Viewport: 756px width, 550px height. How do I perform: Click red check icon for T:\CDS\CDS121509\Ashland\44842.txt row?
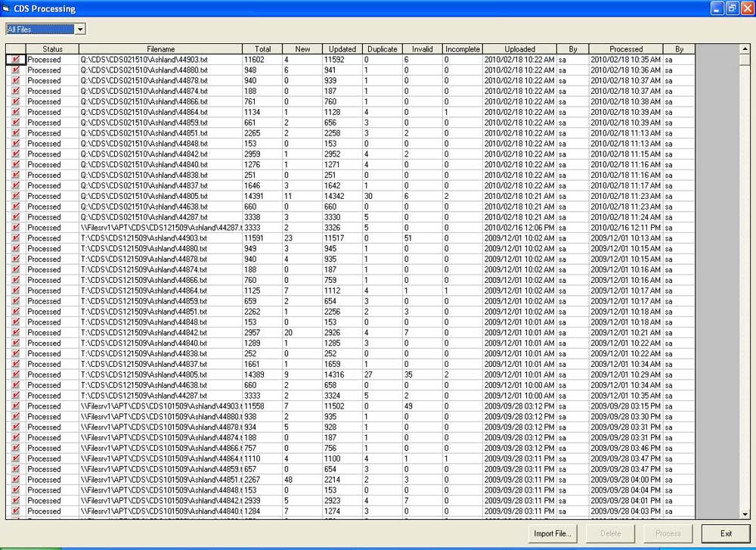15,333
